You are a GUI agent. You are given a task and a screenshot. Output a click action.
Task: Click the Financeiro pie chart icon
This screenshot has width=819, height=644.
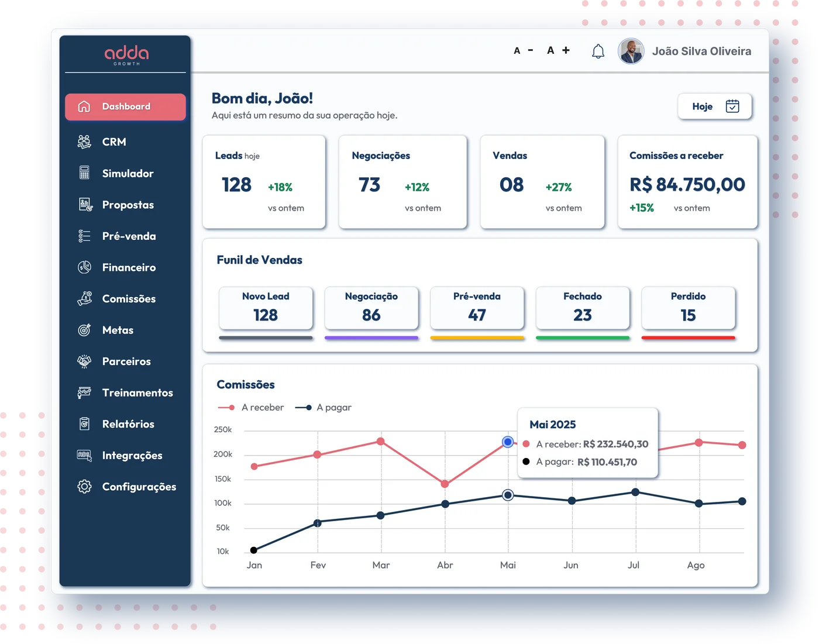click(84, 267)
